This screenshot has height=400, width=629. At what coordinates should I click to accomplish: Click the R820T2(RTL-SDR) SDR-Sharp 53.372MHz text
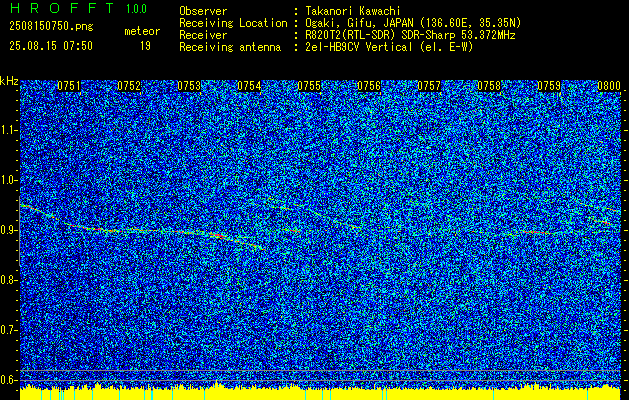tap(409, 35)
